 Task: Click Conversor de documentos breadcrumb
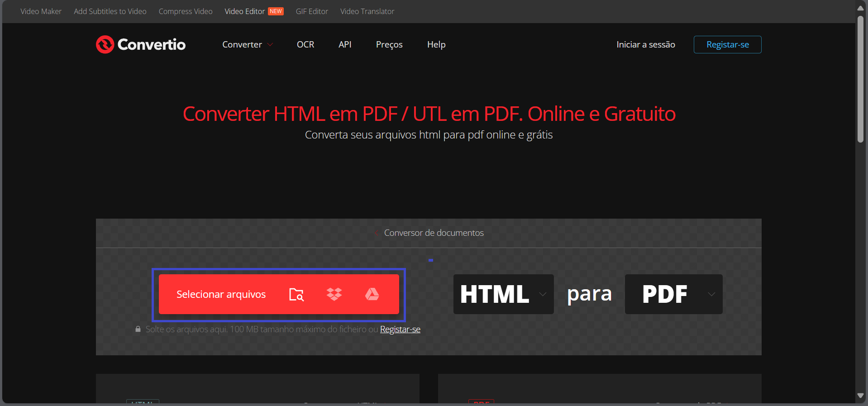pos(434,233)
